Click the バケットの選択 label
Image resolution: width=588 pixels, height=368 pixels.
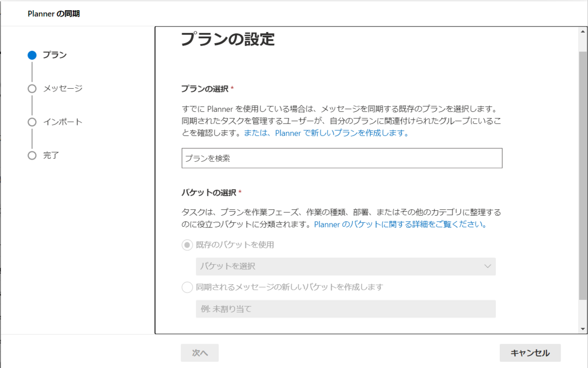point(208,192)
